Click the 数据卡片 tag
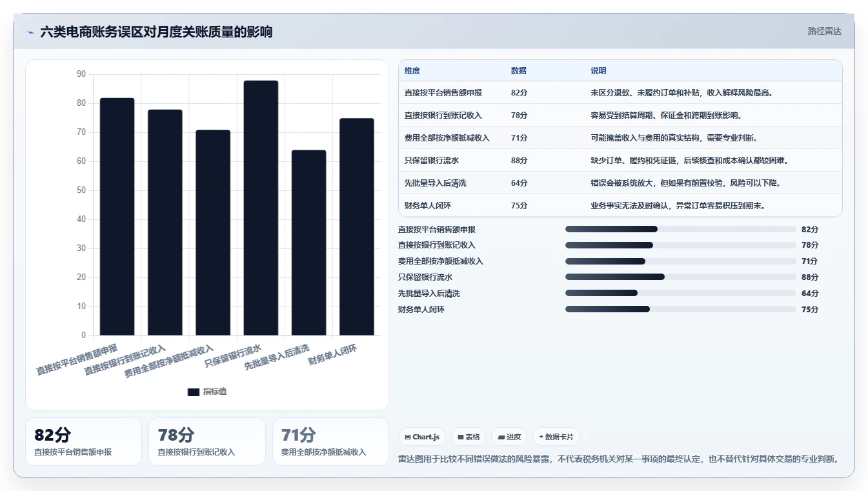This screenshot has height=491, width=868. (556, 437)
